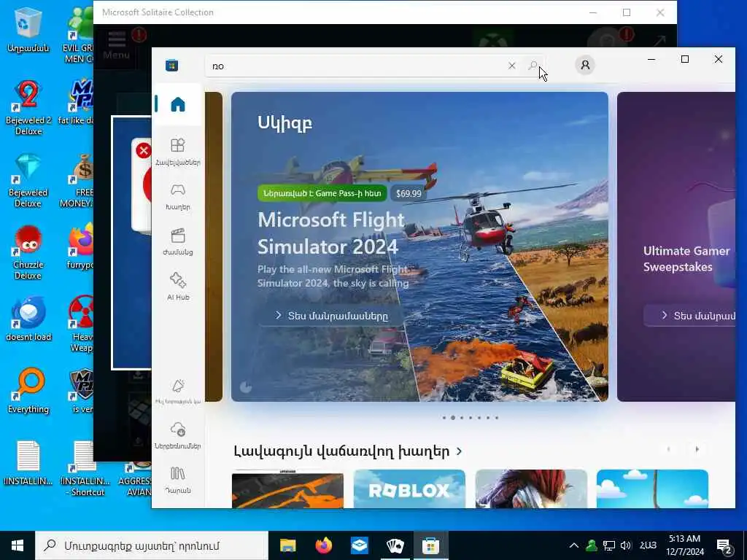
Task: Switch the keyboard input language indicator
Action: tap(648, 545)
